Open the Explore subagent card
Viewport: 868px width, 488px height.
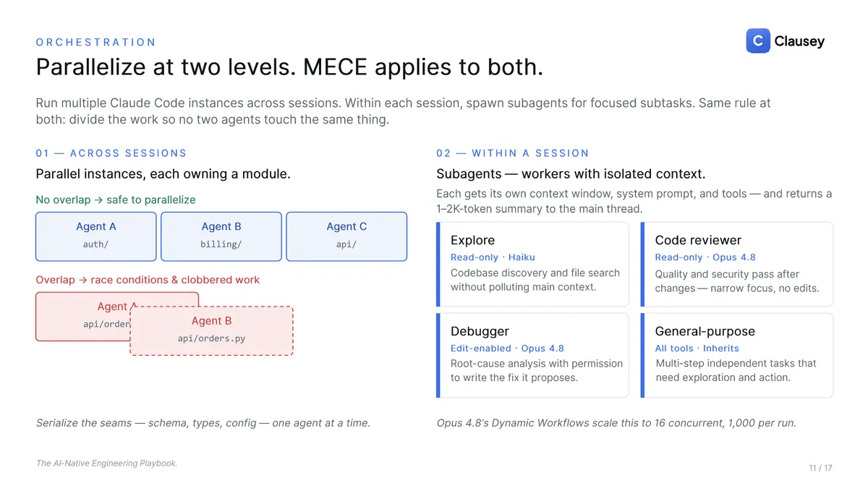532,264
